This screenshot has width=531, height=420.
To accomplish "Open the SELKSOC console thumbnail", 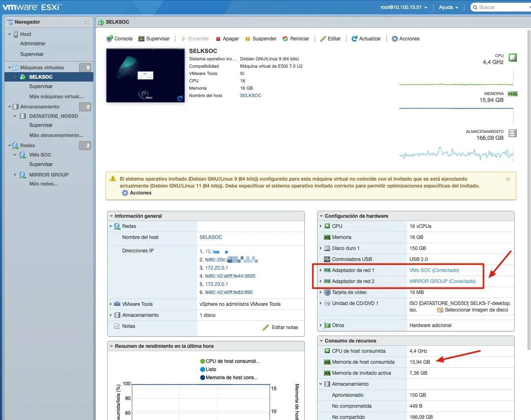I will 145,75.
